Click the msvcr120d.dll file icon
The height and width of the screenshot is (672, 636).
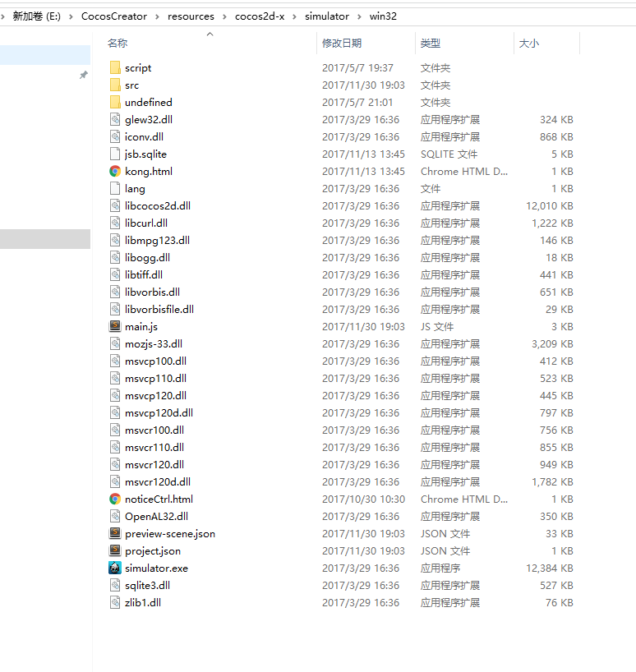point(115,481)
